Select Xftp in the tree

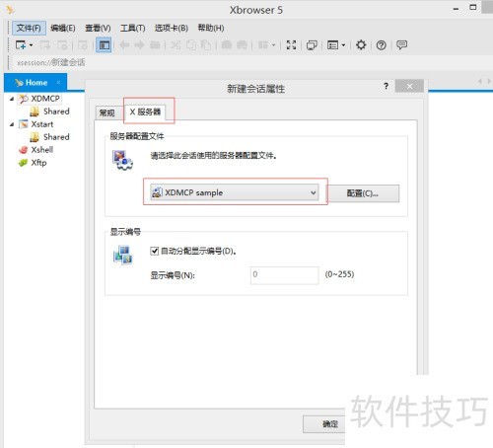[x=38, y=163]
